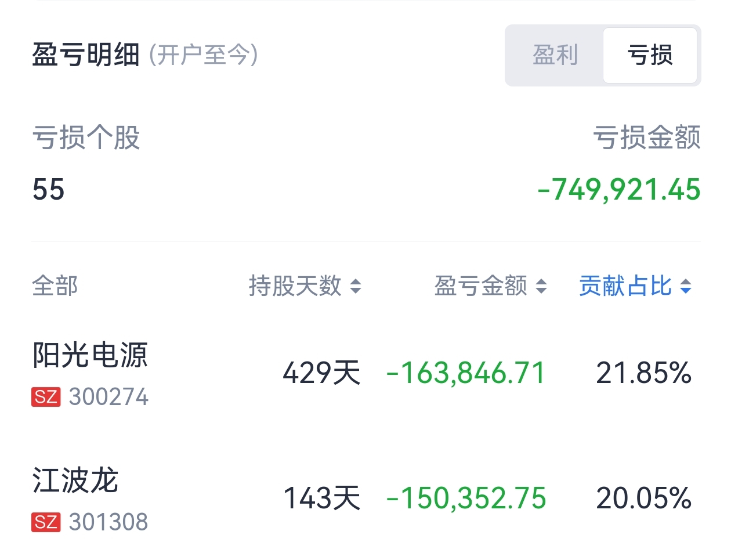The width and height of the screenshot is (731, 560).
Task: Click the loss amount -163,846.71
Action: [x=466, y=373]
